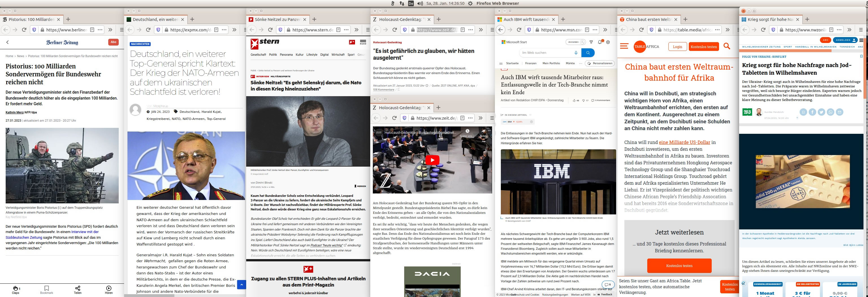Toggle bookmark circle on NWZ article

803,112
